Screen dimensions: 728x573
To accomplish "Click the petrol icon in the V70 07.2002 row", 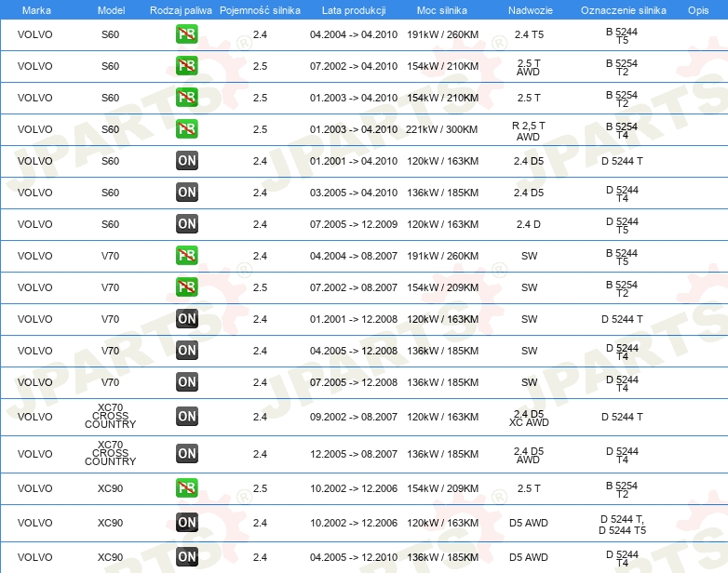I will (x=186, y=287).
